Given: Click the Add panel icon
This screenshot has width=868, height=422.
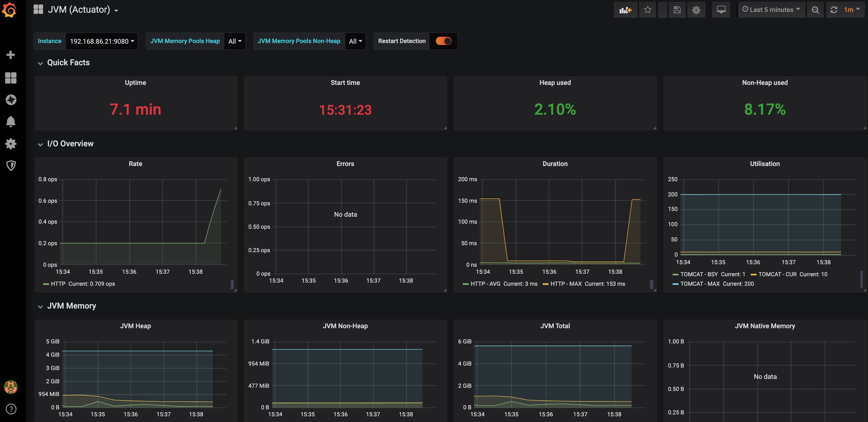Looking at the screenshot, I should [x=625, y=10].
